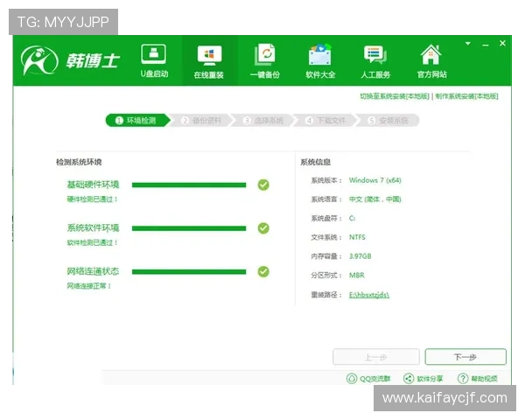525x420 pixels.
Task: Click the 检测系统环境 heading
Action: click(79, 163)
